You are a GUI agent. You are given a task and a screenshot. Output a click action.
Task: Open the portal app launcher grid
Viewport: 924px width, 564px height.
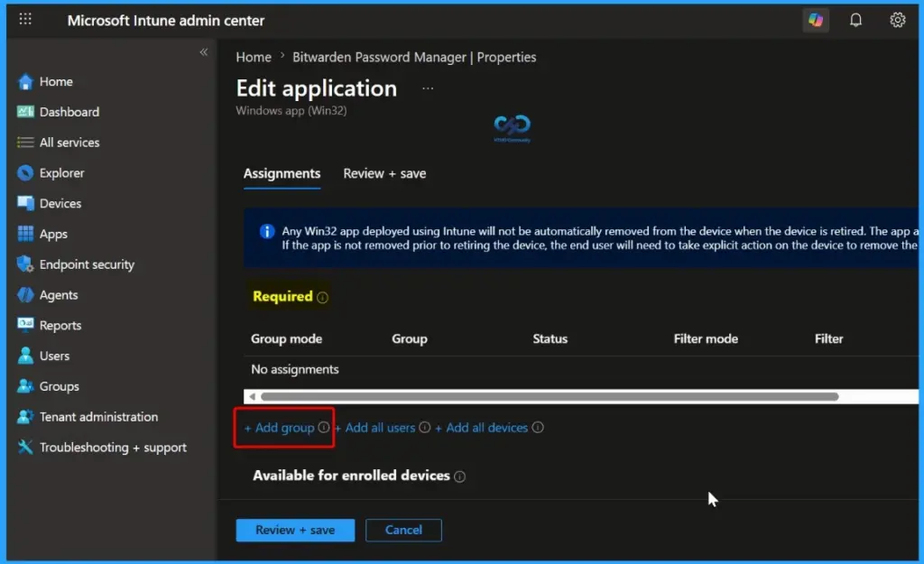(24, 20)
